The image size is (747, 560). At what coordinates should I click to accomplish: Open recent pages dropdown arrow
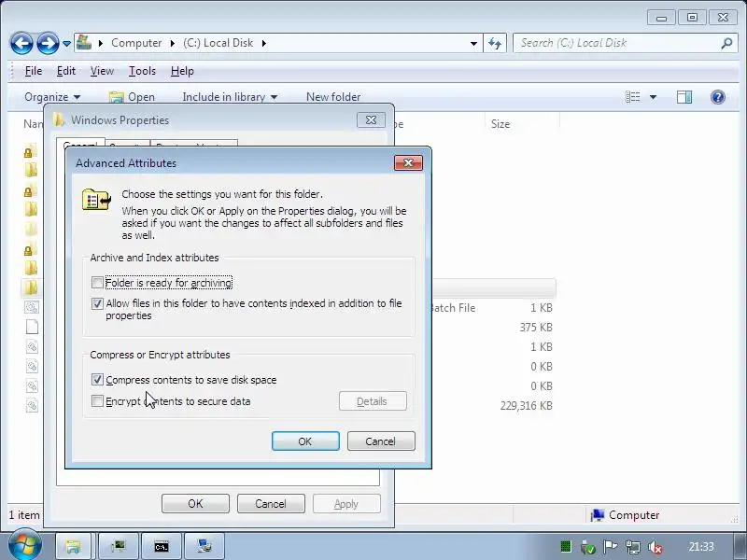point(66,44)
